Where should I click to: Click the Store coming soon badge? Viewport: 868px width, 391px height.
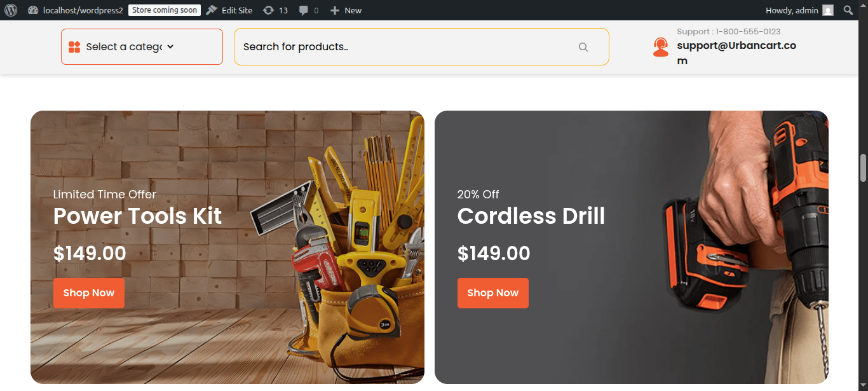click(165, 10)
